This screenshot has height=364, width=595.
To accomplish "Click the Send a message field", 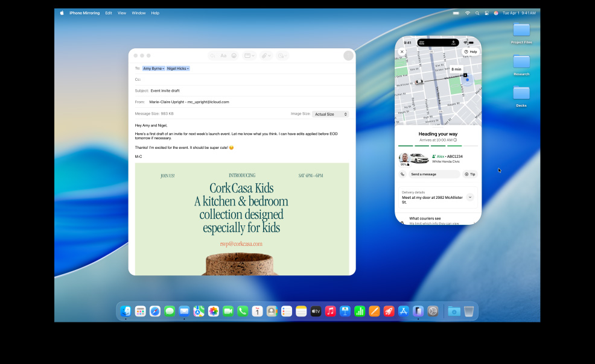I will click(434, 174).
